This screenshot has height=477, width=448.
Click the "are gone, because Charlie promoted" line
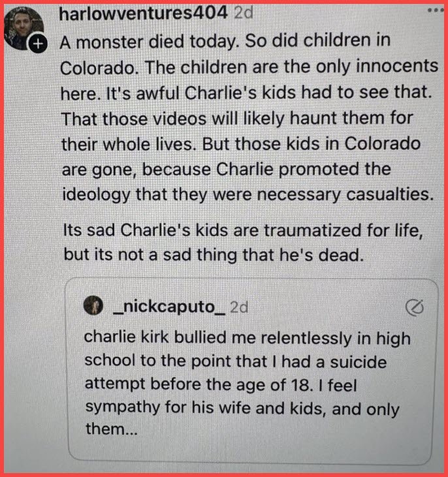227,170
